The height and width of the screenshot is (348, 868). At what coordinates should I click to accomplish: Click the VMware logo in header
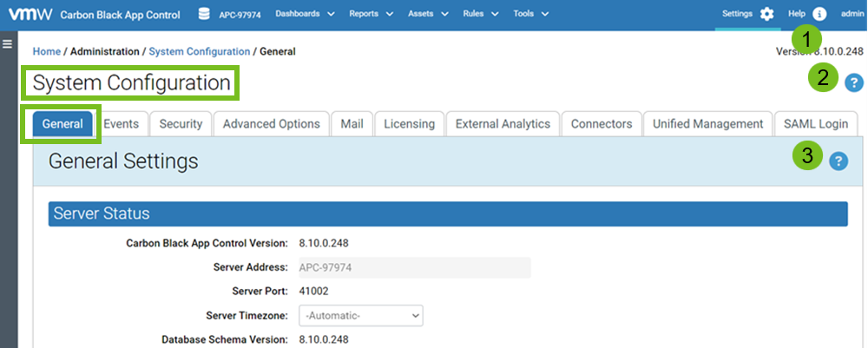point(30,15)
